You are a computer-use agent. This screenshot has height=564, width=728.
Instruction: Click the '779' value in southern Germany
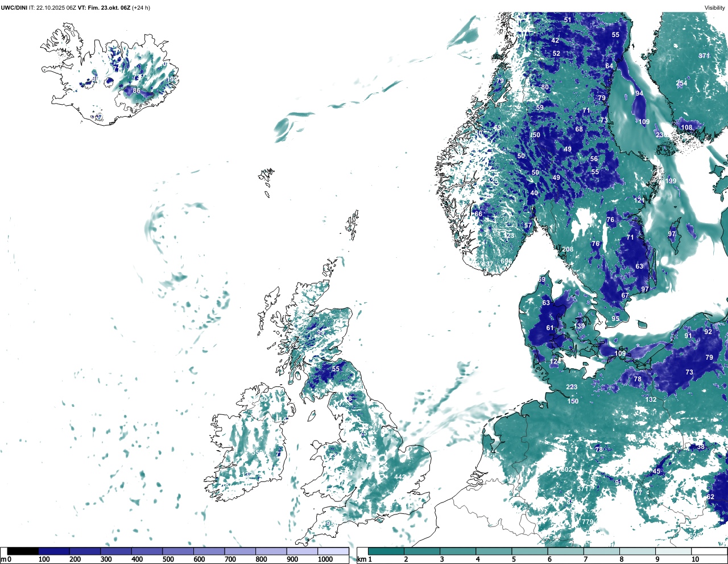(588, 522)
